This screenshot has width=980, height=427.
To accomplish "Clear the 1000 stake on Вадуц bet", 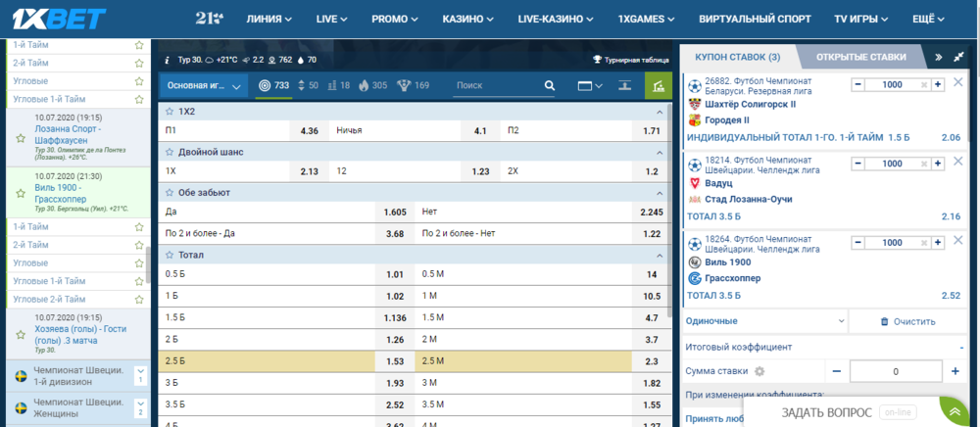I will pyautogui.click(x=924, y=164).
